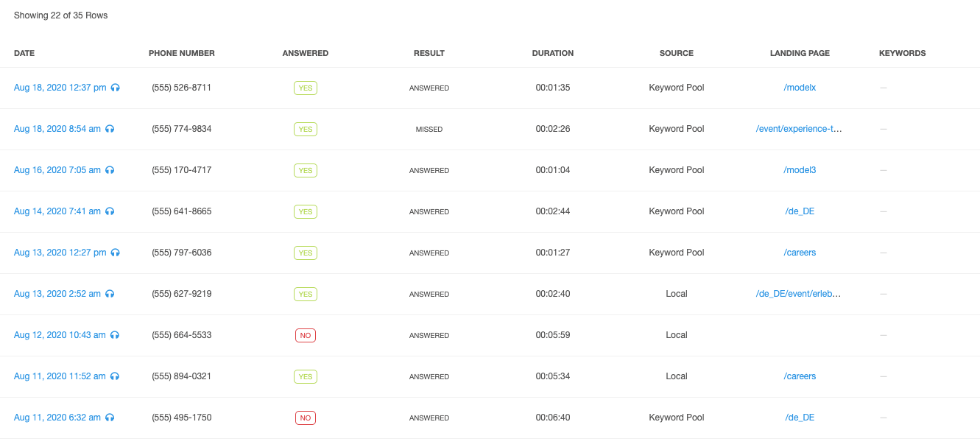
Task: Click headphones icon next to Aug 13 12:27 pm
Action: click(x=116, y=253)
